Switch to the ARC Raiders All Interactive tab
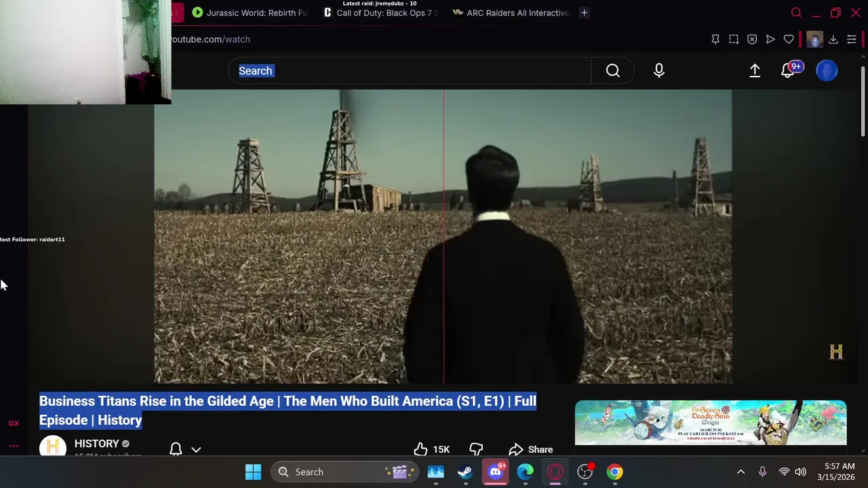Screen dimensions: 868x488 pos(511,13)
